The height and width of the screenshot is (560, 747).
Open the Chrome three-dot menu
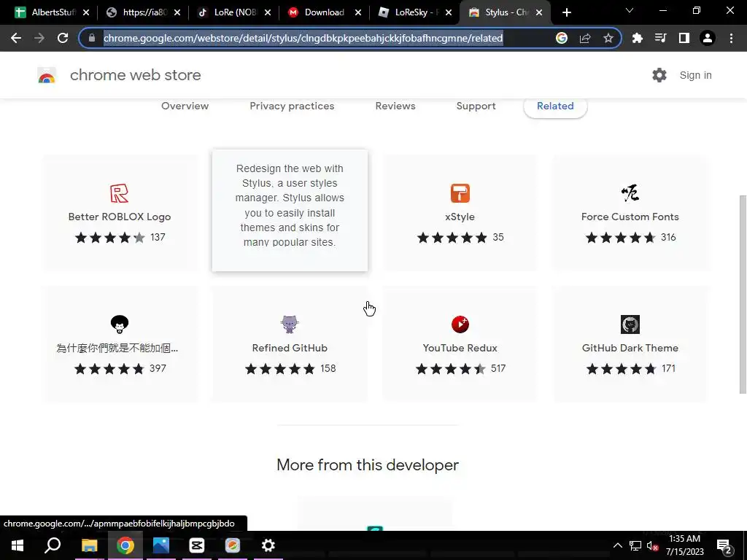point(731,38)
